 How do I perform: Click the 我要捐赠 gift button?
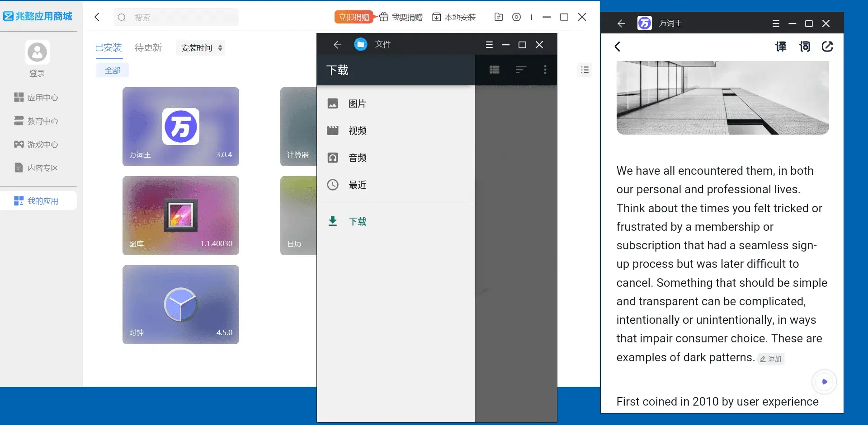pyautogui.click(x=401, y=17)
